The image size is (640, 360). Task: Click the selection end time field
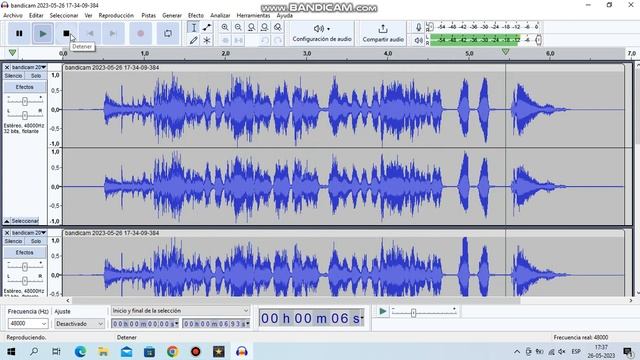pyautogui.click(x=216, y=324)
